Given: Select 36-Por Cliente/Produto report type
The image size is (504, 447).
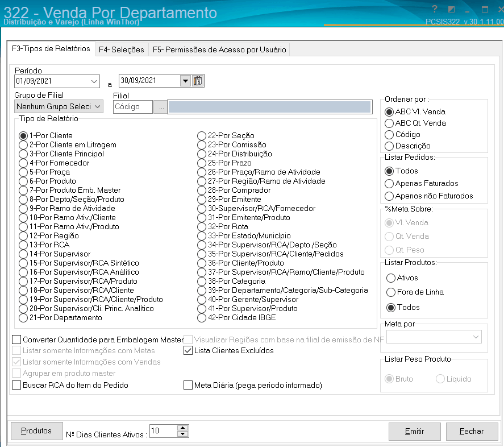Looking at the screenshot, I should click(202, 263).
